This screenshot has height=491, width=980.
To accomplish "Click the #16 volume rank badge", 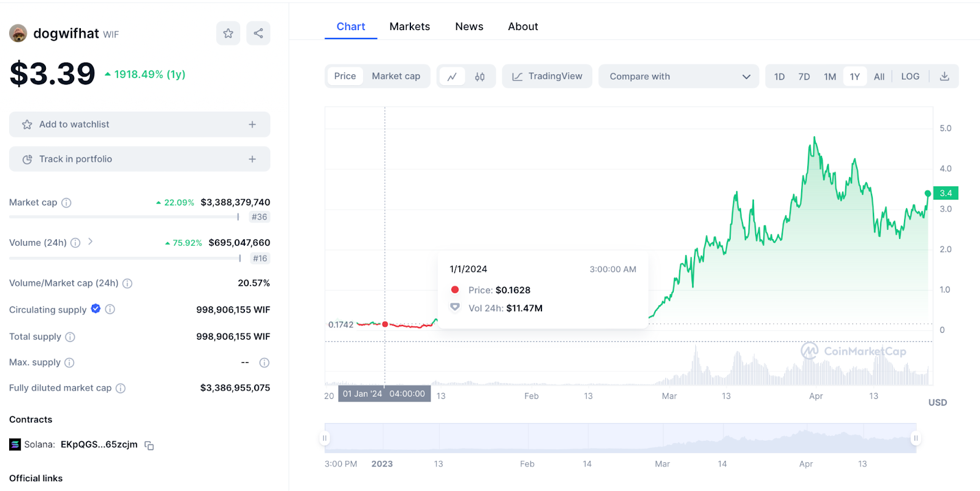I will (x=260, y=259).
